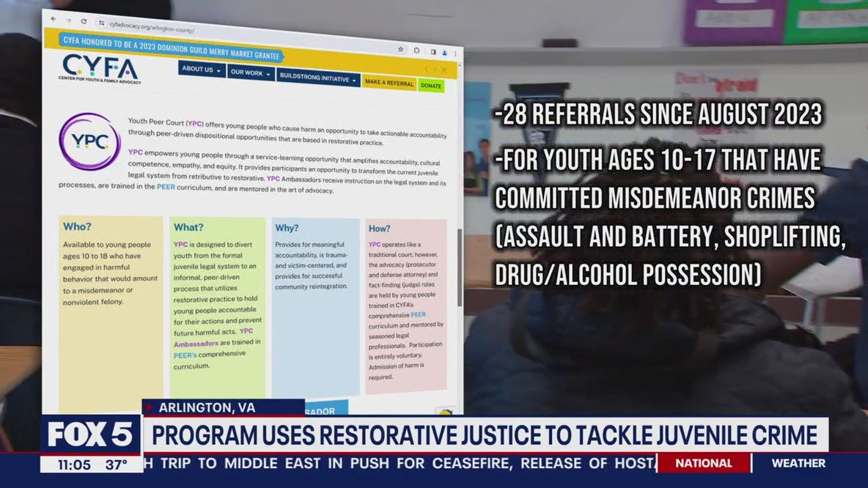
Task: Expand the About Us dropdown
Action: 202,69
